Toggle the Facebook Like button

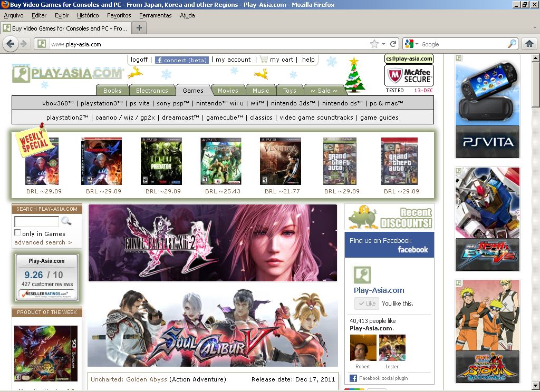click(366, 303)
